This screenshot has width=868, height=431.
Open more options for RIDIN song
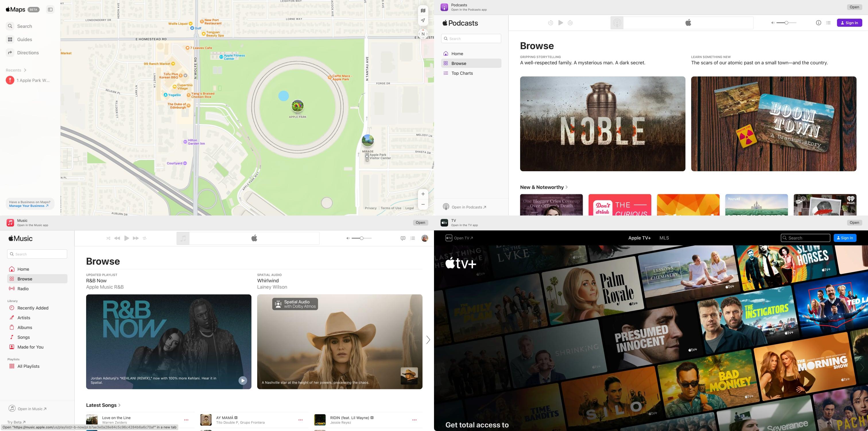[414, 420]
